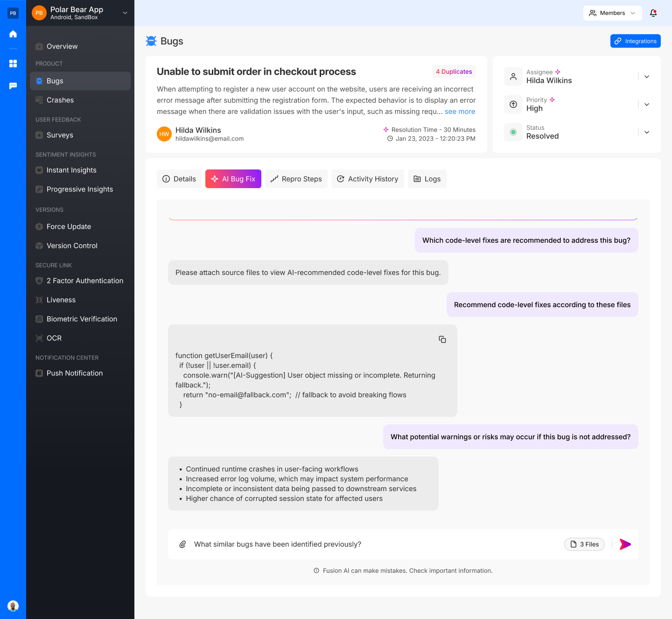
Task: Click the home icon in left rail
Action: pos(13,34)
